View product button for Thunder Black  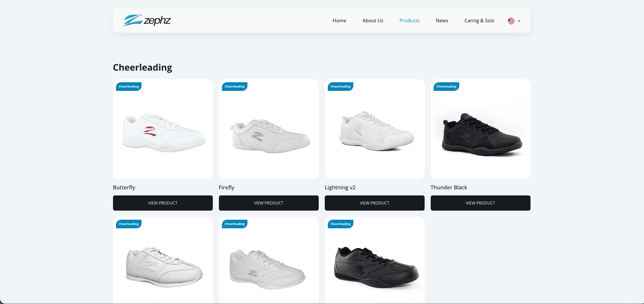[x=480, y=203]
